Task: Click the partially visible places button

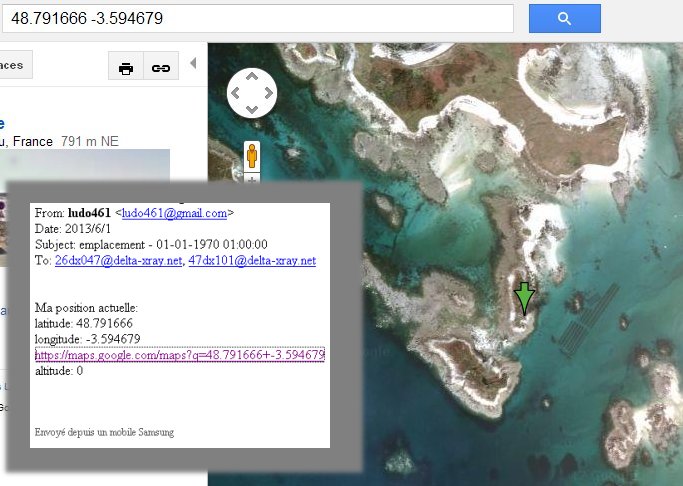Action: (15, 65)
